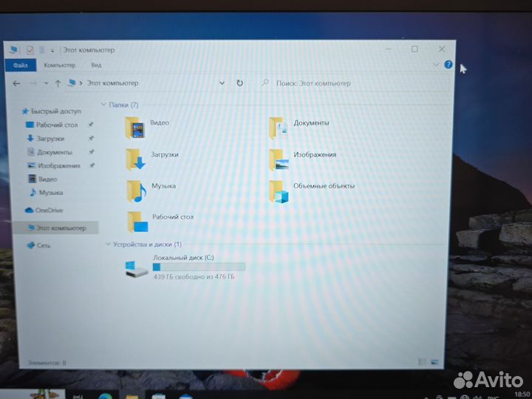This screenshot has width=532, height=399.
Task: Select Рабочий стол in the sidebar
Action: (x=52, y=125)
